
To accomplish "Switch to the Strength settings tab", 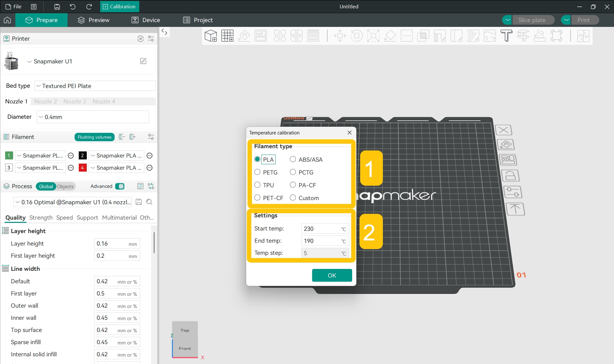I will pos(41,218).
